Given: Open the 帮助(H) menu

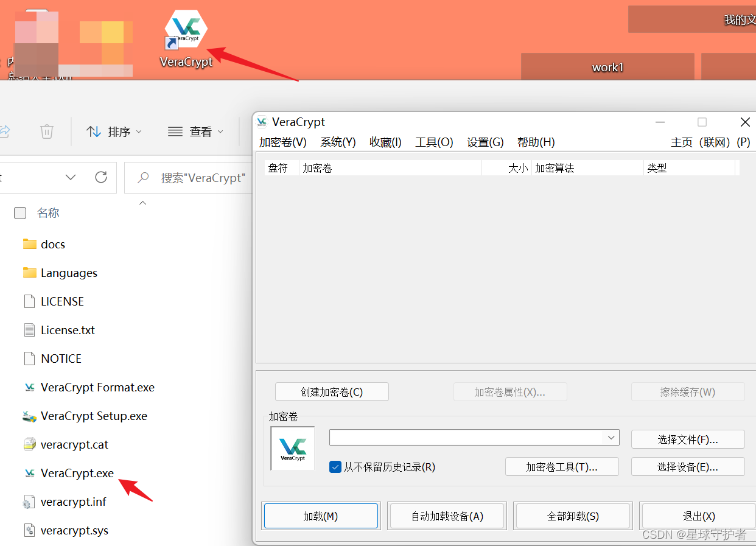Looking at the screenshot, I should pos(536,142).
